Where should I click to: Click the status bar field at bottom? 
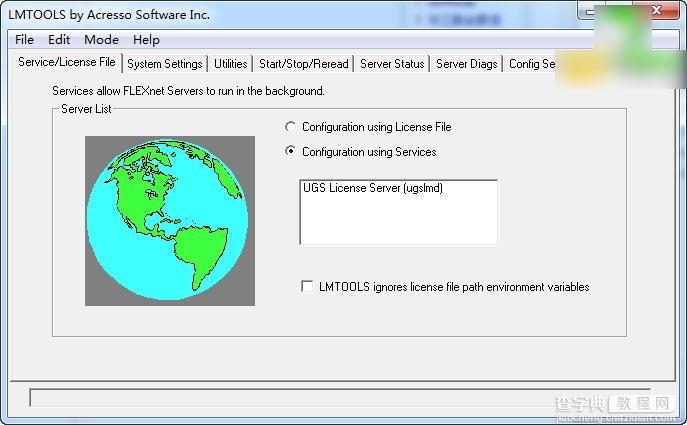point(340,397)
